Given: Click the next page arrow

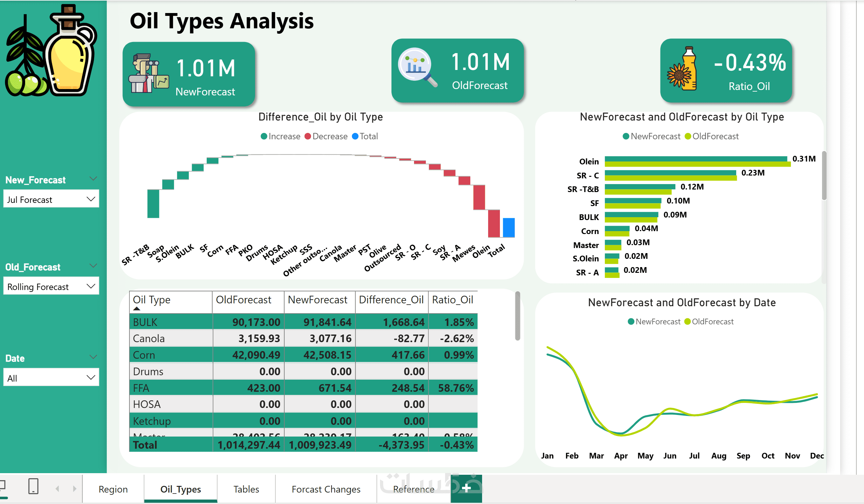Looking at the screenshot, I should click(x=74, y=488).
